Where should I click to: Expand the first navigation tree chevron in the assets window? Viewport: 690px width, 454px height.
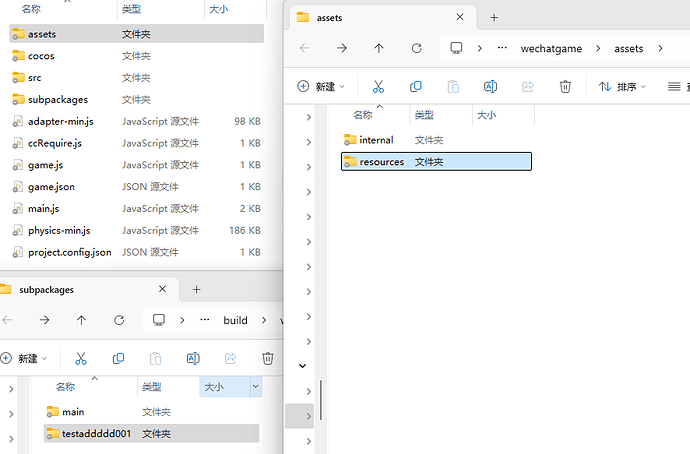pos(308,117)
